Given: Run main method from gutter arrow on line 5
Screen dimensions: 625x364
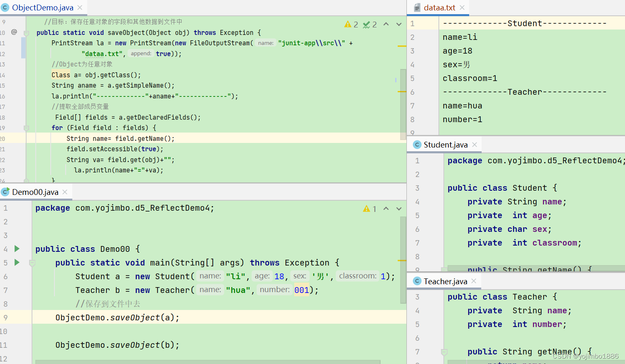Looking at the screenshot, I should click(17, 262).
